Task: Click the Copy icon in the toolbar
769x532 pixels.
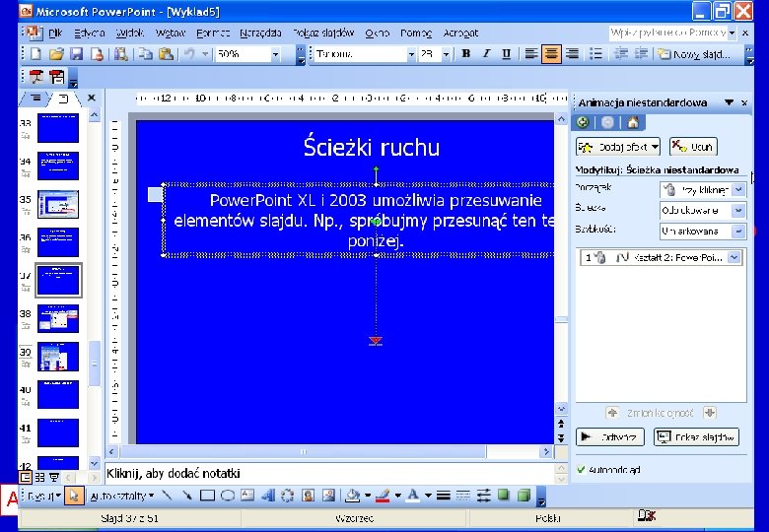Action: click(x=145, y=54)
